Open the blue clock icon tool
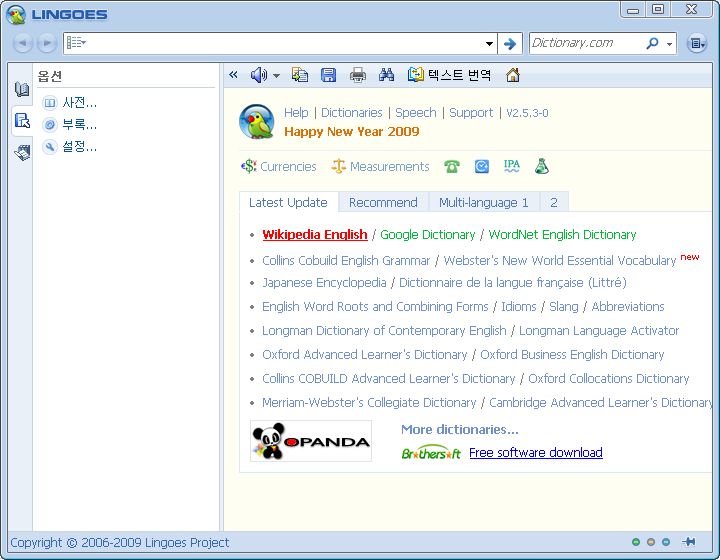Viewport: 720px width, 560px height. [x=482, y=166]
